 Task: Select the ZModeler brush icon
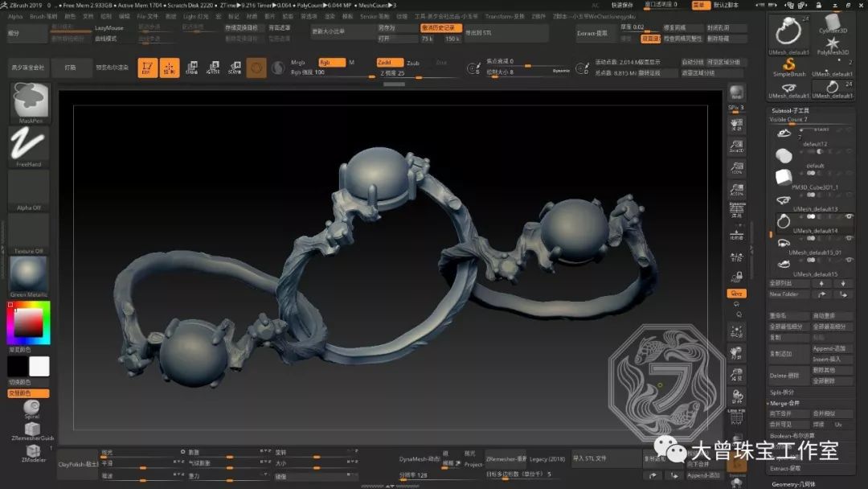tap(33, 453)
